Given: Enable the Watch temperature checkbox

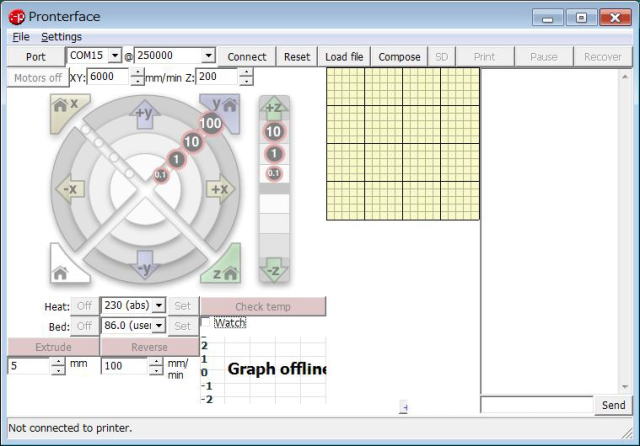Looking at the screenshot, I should pyautogui.click(x=206, y=322).
